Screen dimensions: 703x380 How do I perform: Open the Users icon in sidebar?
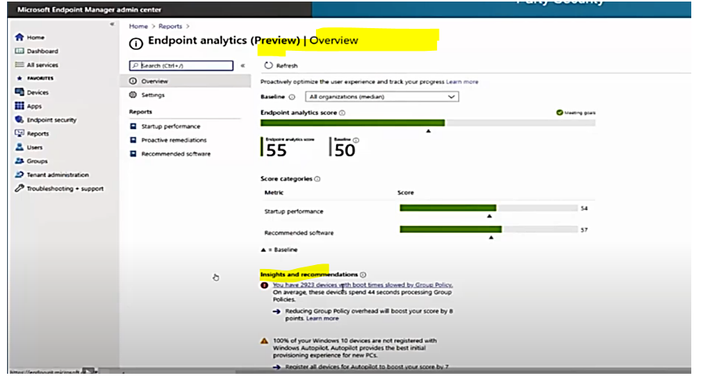pos(19,147)
